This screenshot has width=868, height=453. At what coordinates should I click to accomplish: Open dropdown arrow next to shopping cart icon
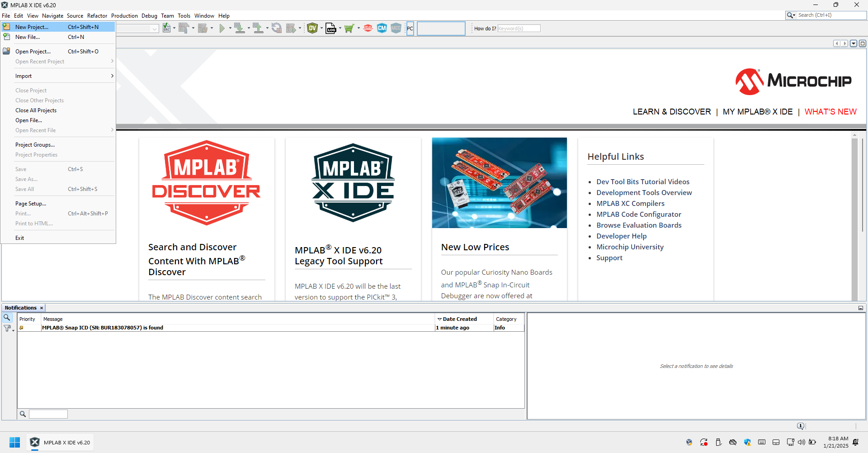point(359,28)
